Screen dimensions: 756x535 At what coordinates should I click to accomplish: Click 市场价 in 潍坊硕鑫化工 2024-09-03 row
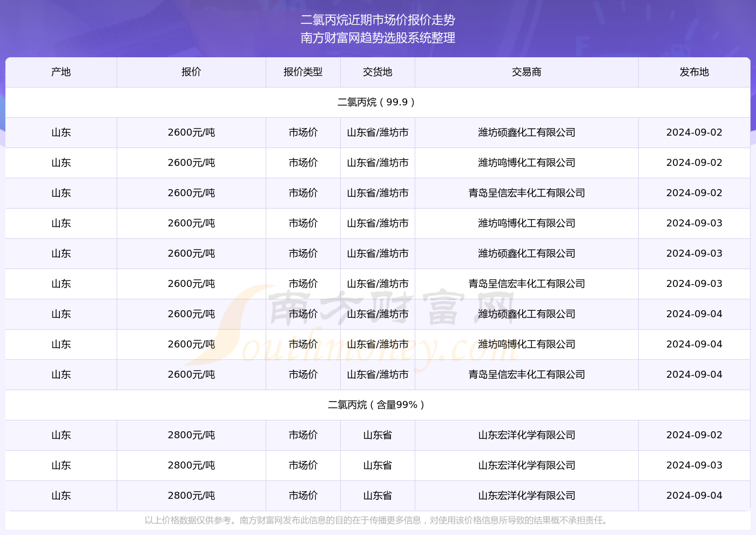(303, 253)
